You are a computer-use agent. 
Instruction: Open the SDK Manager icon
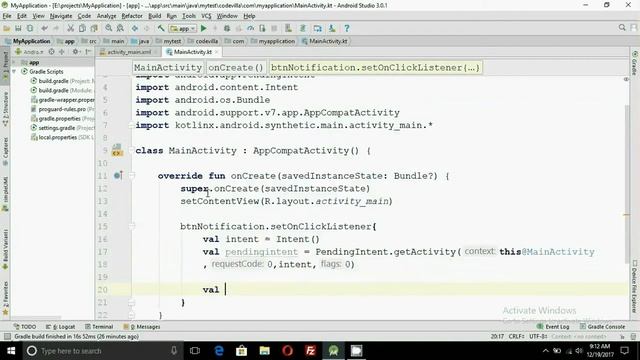332,28
